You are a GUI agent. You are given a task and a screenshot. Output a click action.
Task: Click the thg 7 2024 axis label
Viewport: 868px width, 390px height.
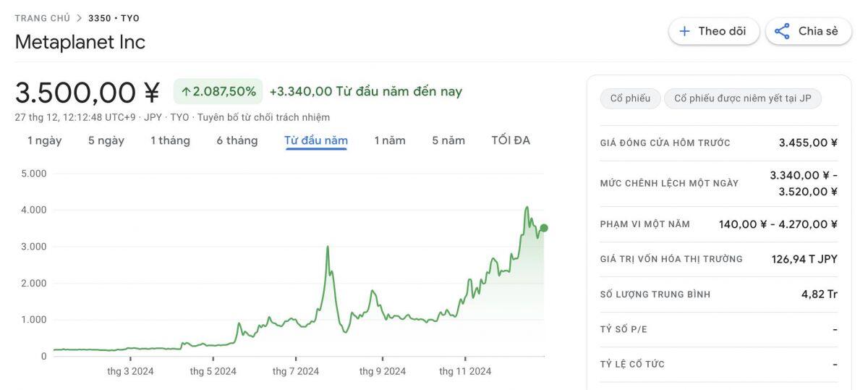click(296, 371)
